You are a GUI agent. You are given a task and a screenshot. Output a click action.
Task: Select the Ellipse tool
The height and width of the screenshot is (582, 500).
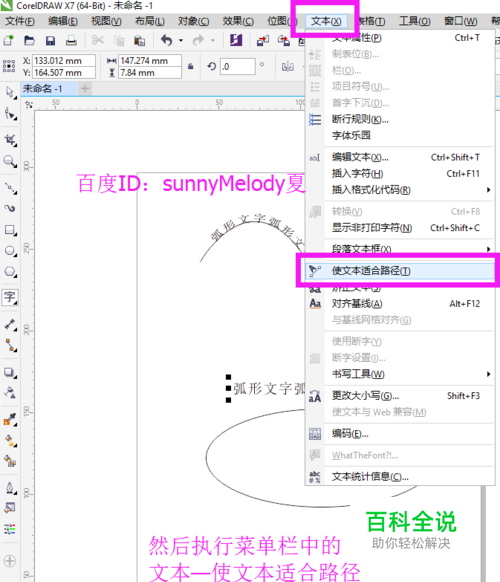click(x=10, y=251)
